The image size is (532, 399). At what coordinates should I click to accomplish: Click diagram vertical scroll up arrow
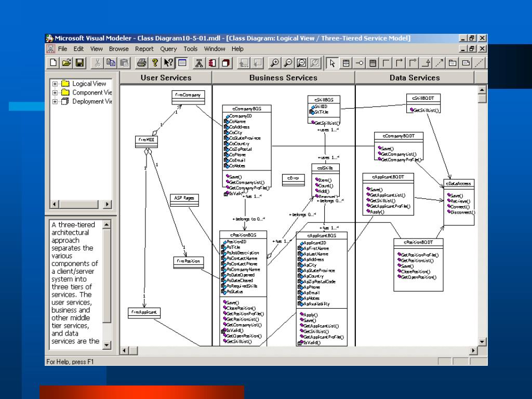point(482,89)
